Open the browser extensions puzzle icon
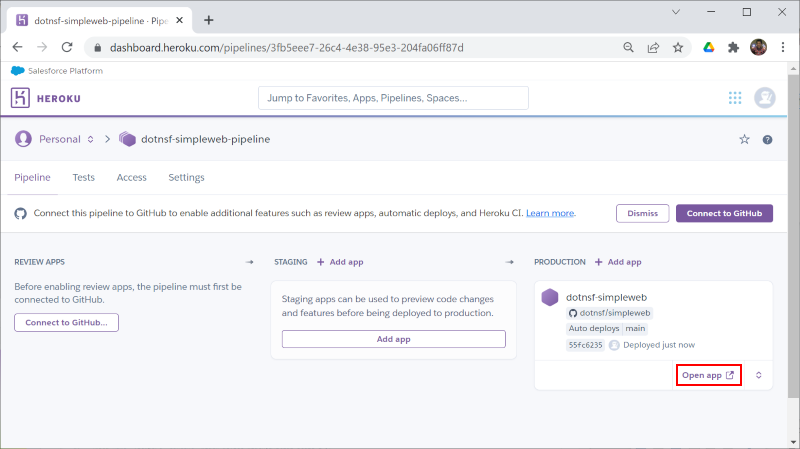The height and width of the screenshot is (449, 800). click(733, 47)
